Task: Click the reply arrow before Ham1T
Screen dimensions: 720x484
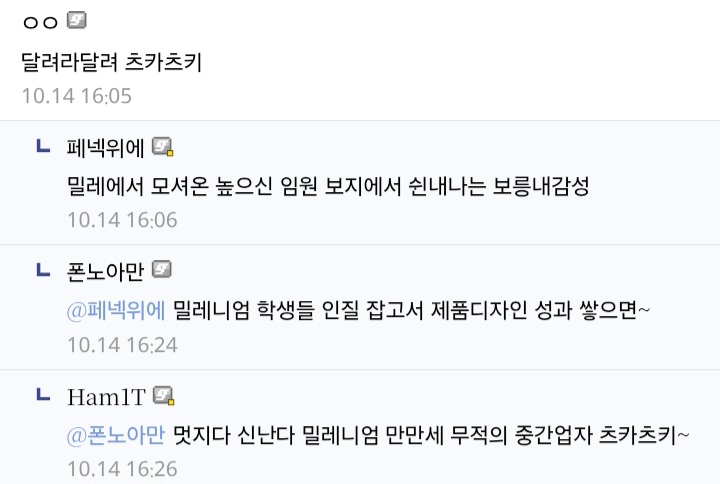Action: coord(43,395)
